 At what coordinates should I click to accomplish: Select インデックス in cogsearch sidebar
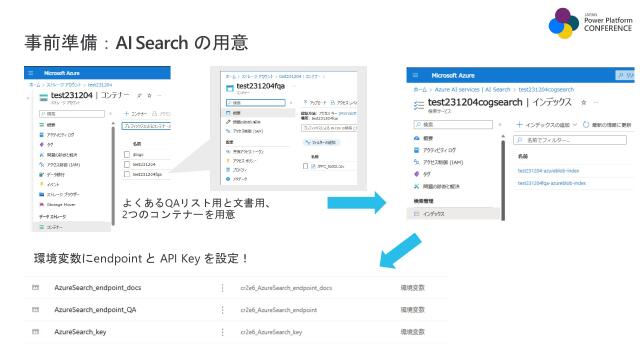point(453,214)
